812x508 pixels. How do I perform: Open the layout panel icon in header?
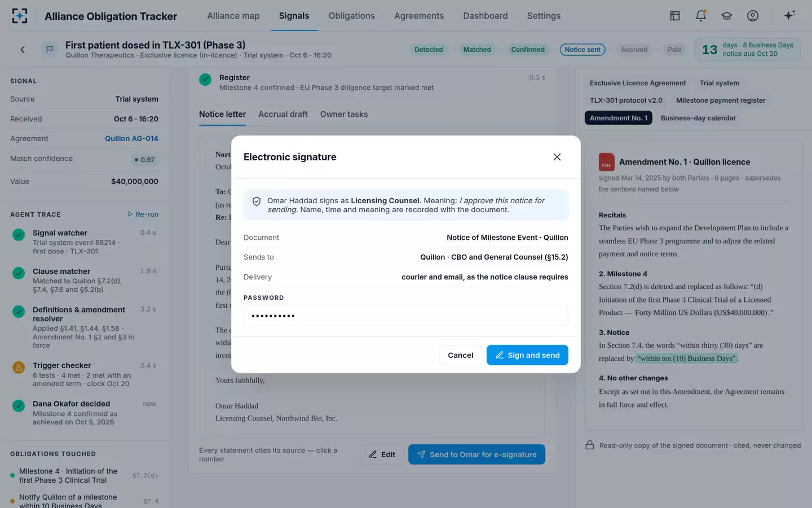click(675, 16)
